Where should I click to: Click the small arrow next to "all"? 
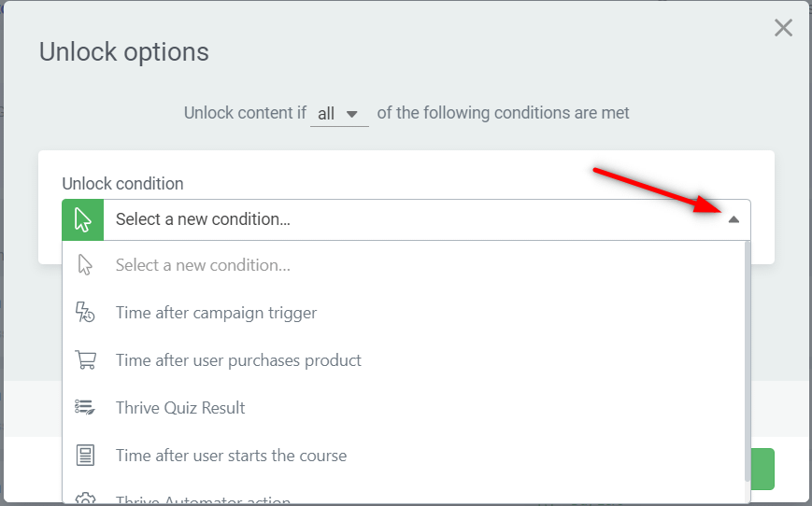click(352, 114)
